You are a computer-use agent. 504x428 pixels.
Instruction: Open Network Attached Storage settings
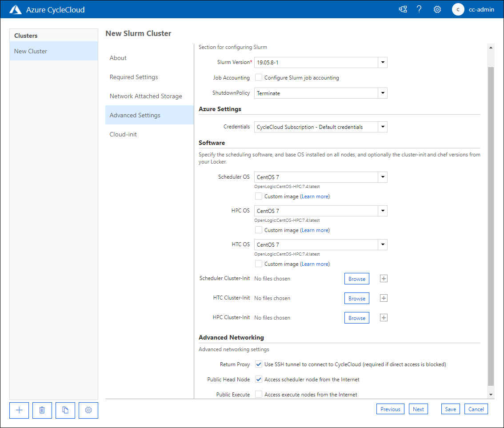(x=146, y=96)
